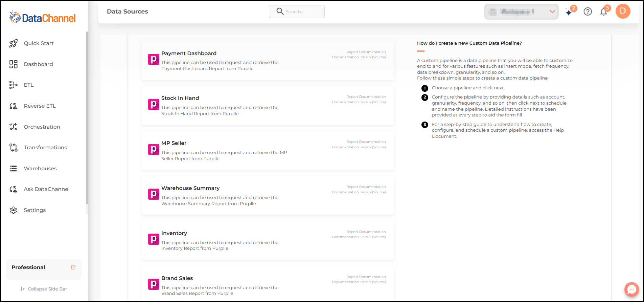Viewport: 644px width, 302px height.
Task: Open Settings in the sidebar
Action: [34, 210]
